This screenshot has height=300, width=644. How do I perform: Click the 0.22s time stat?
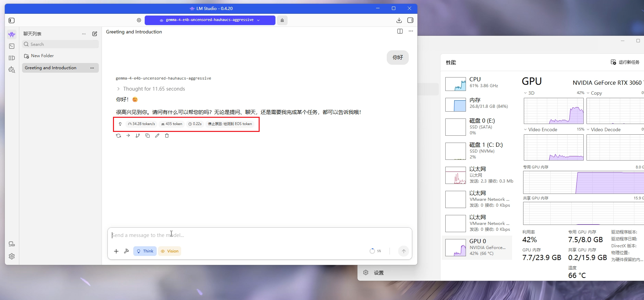coord(195,124)
